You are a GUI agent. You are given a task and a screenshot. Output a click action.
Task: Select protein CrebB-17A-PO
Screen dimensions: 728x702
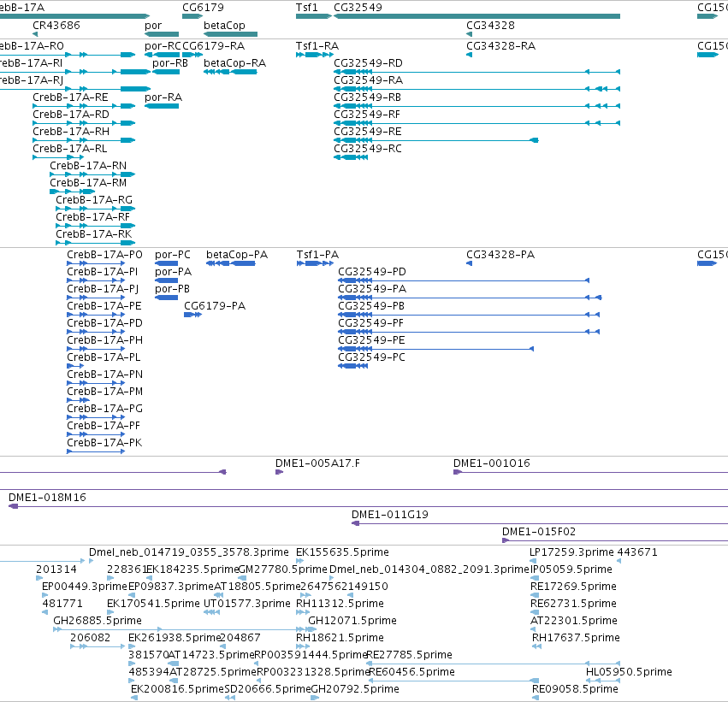(104, 255)
